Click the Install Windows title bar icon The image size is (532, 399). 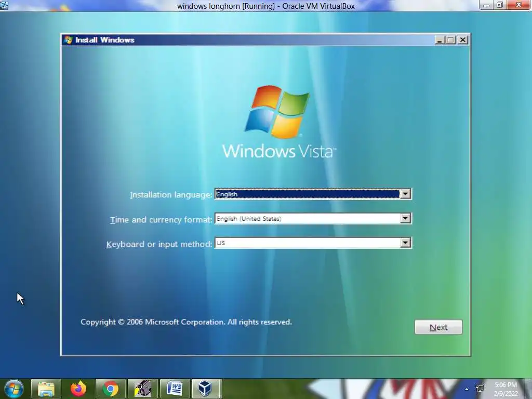click(68, 39)
